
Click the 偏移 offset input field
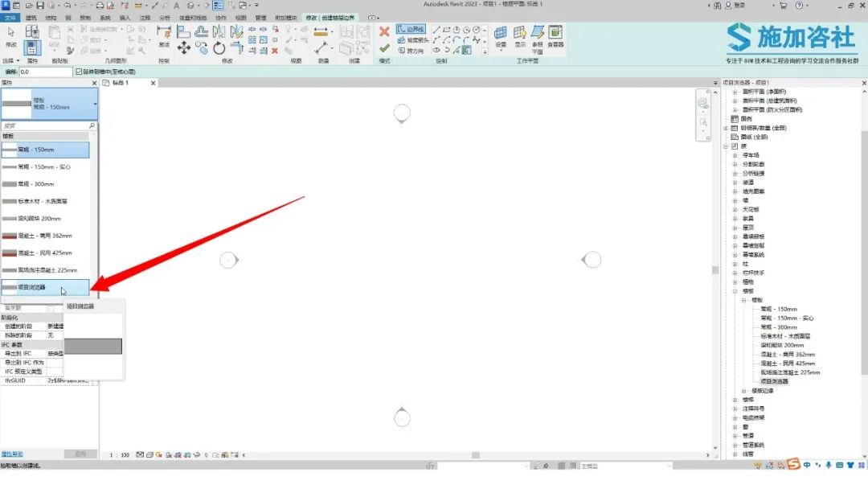[45, 72]
